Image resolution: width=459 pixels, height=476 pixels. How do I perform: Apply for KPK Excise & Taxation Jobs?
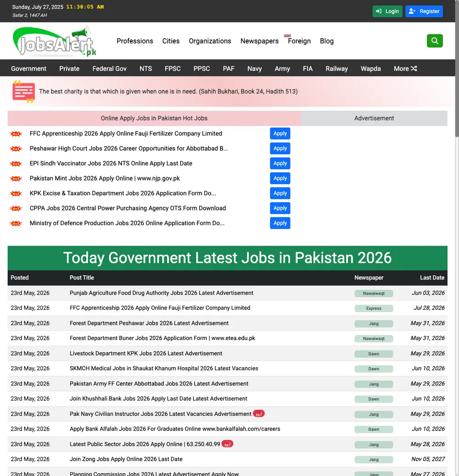(x=280, y=193)
